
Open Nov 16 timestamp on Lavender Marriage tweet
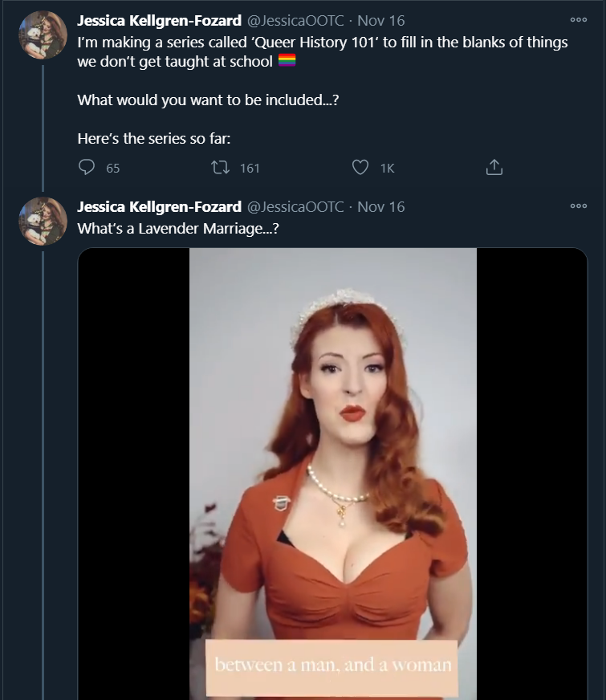[381, 207]
